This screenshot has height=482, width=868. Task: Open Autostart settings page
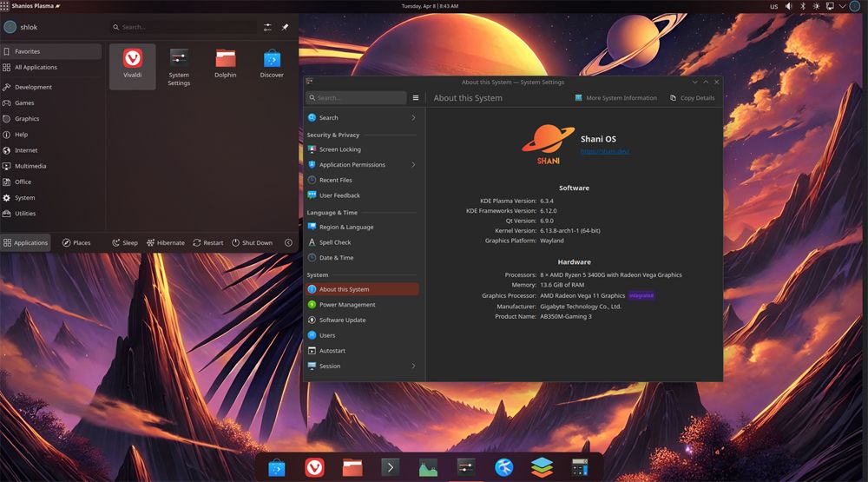coord(362,351)
